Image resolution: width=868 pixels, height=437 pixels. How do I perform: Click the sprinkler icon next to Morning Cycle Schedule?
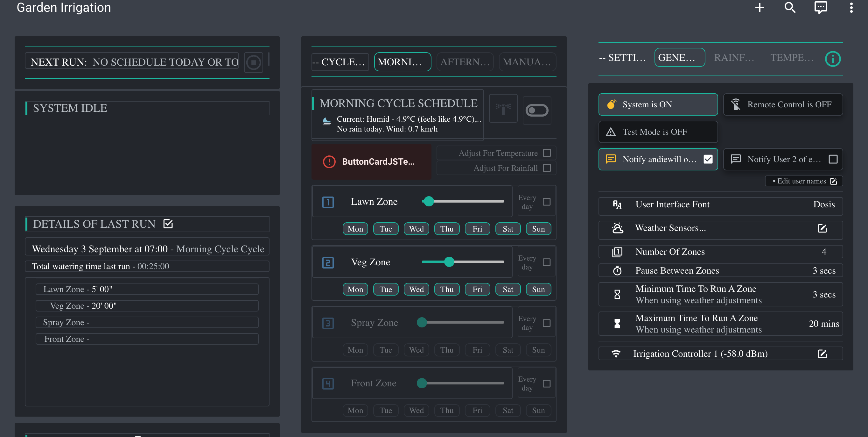(x=503, y=109)
